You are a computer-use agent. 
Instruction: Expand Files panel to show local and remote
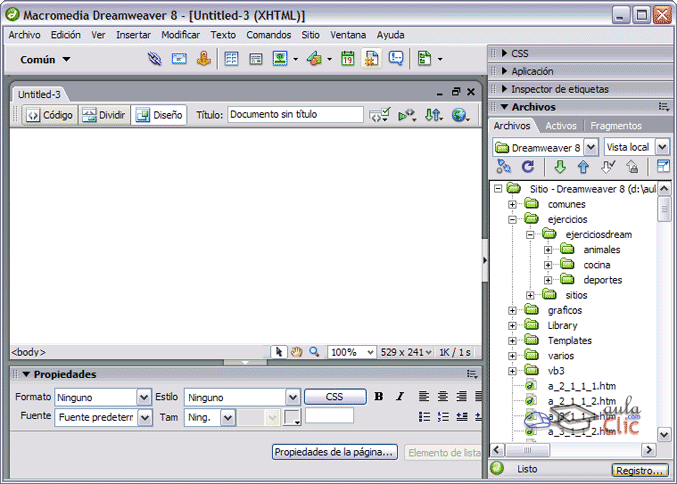coord(663,167)
